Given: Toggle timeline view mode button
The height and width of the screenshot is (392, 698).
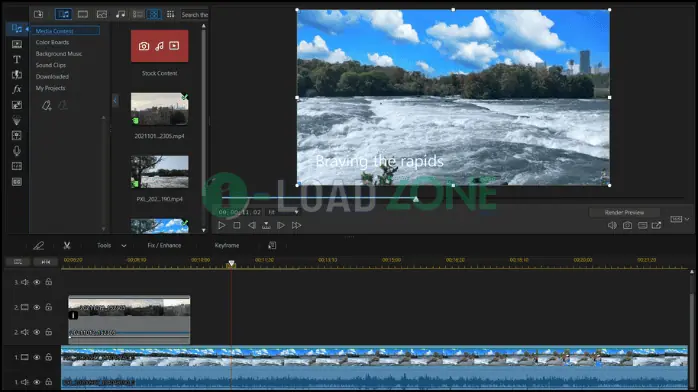Looking at the screenshot, I should click(18, 262).
